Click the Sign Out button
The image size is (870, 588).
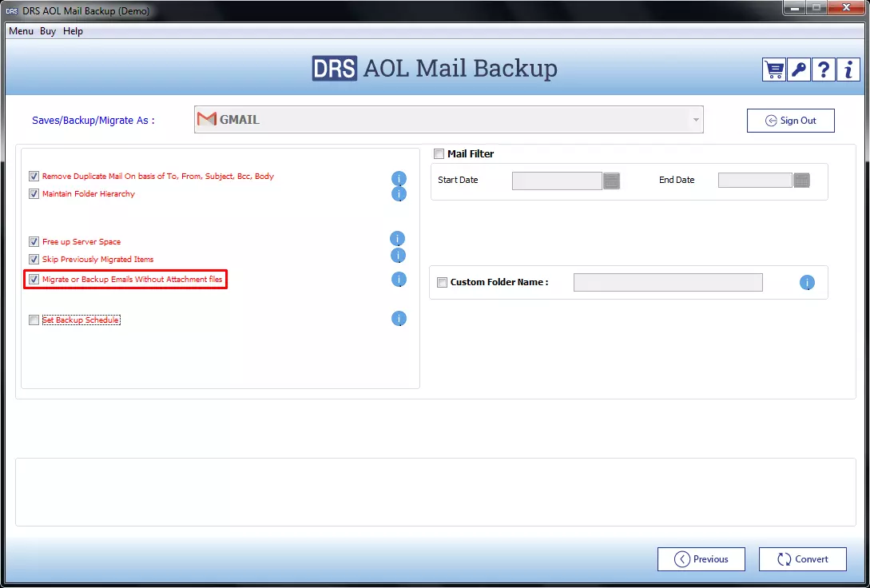791,121
